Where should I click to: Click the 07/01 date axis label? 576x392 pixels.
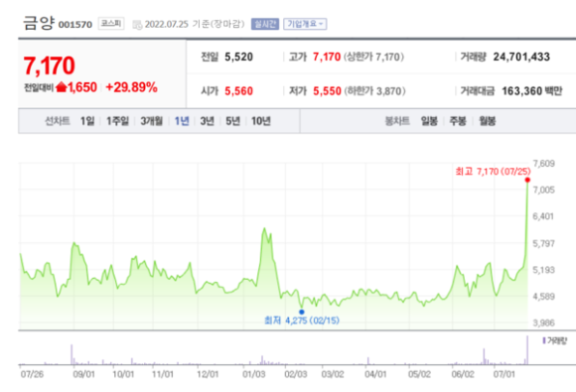pyautogui.click(x=504, y=374)
